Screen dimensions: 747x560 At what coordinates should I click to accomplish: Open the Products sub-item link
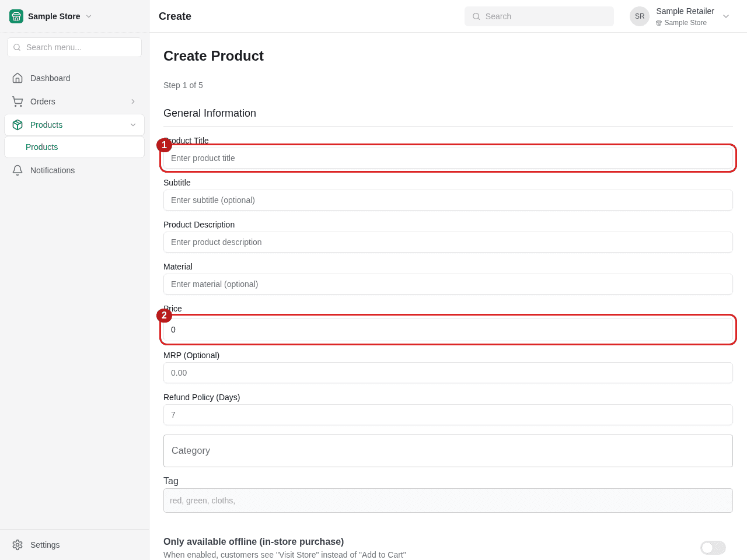[74, 147]
